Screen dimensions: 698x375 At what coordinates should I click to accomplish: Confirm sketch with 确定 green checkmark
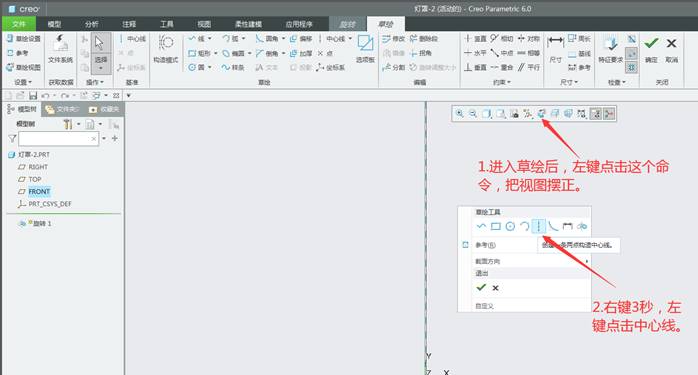coord(651,48)
